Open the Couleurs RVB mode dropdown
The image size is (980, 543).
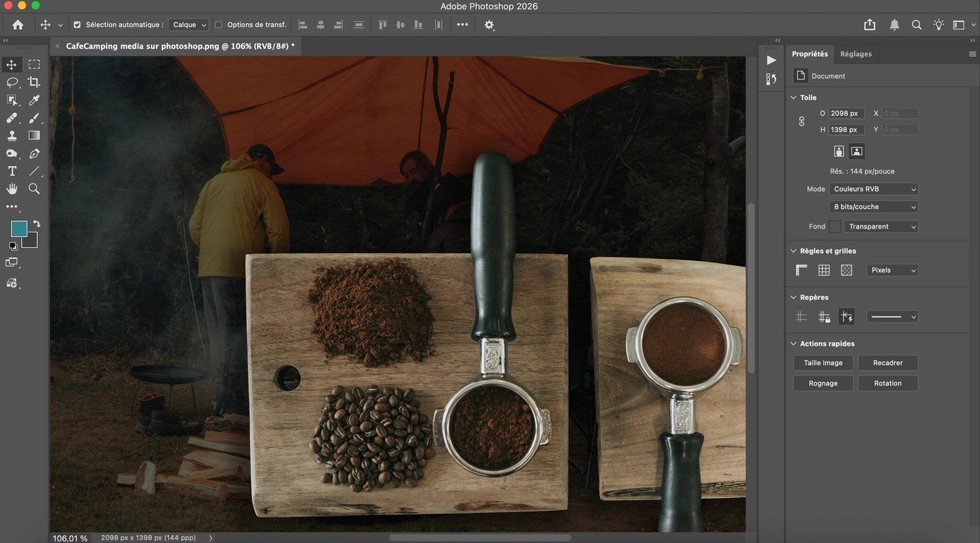[x=873, y=189]
